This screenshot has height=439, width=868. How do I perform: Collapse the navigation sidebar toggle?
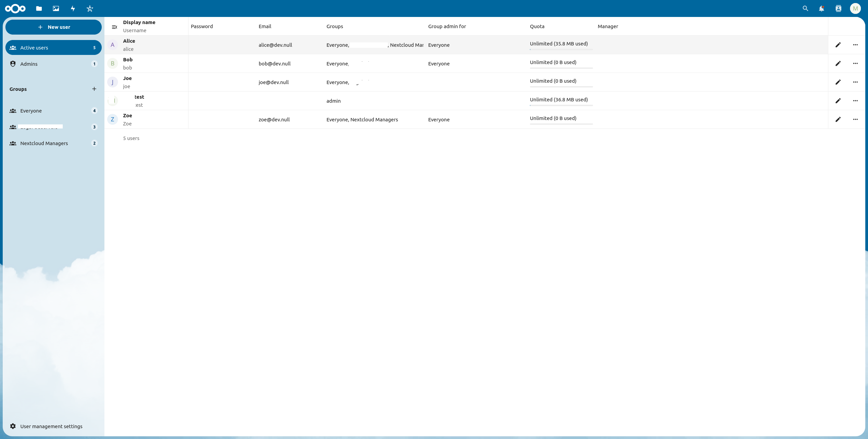115,27
